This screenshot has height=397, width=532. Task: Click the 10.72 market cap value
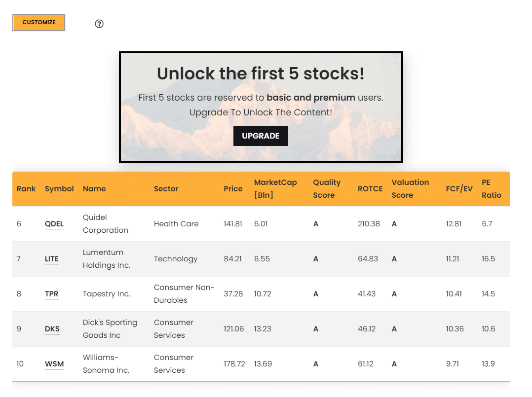(263, 293)
